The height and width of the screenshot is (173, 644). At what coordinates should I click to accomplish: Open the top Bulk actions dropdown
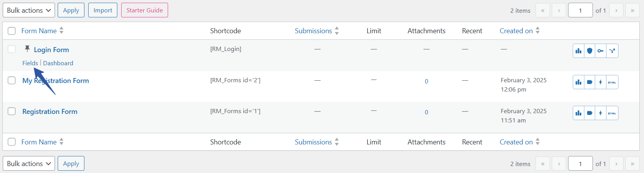tap(29, 10)
